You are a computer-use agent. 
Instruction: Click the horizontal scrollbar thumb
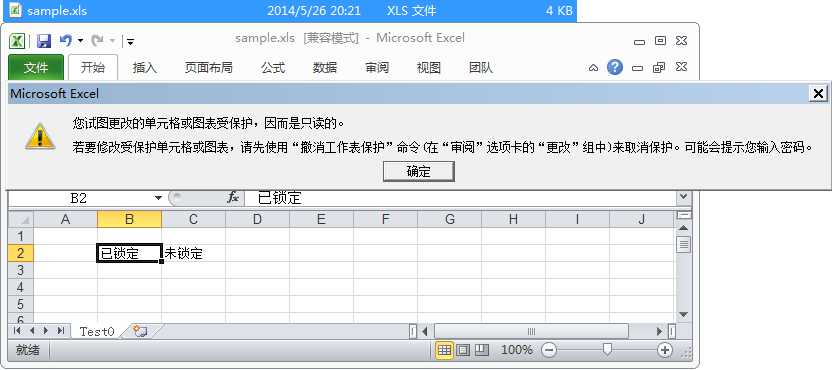[x=531, y=331]
